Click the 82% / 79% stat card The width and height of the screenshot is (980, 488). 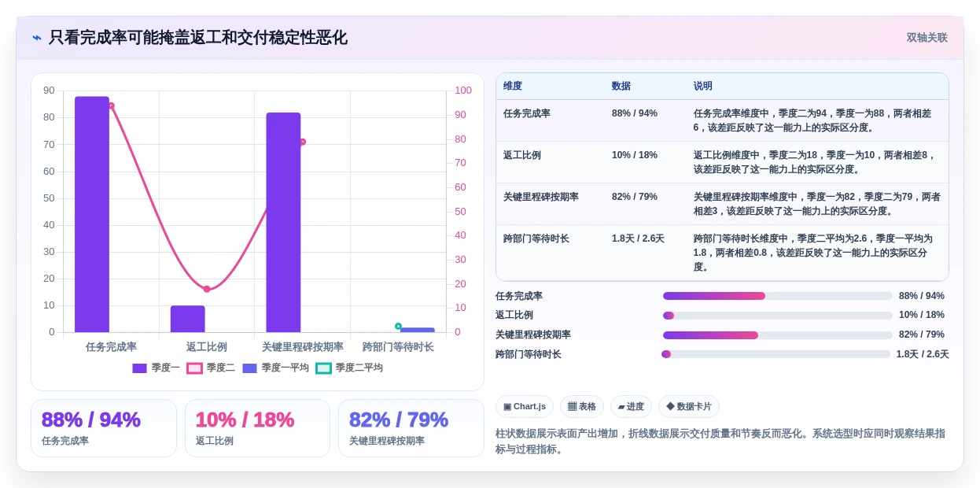411,428
